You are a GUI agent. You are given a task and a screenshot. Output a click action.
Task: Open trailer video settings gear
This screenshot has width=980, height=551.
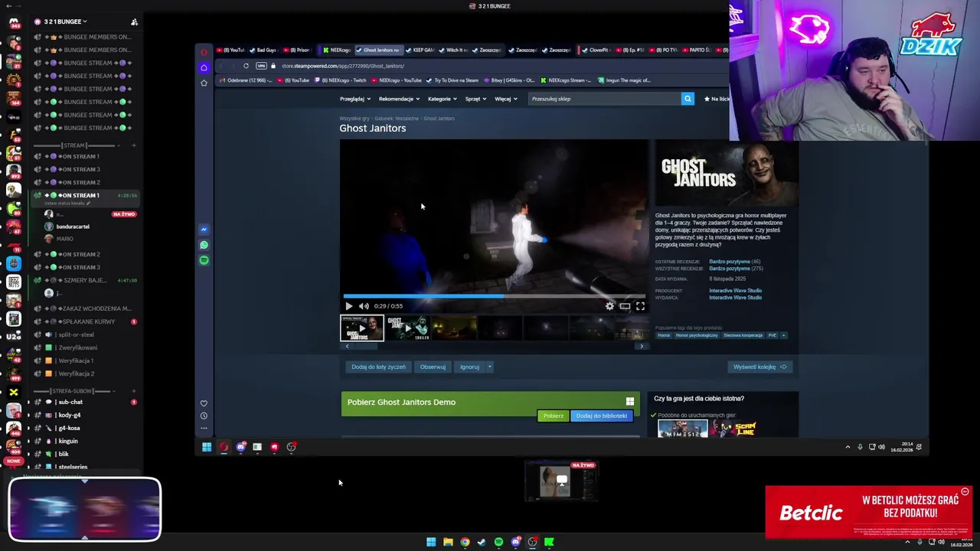pos(609,306)
